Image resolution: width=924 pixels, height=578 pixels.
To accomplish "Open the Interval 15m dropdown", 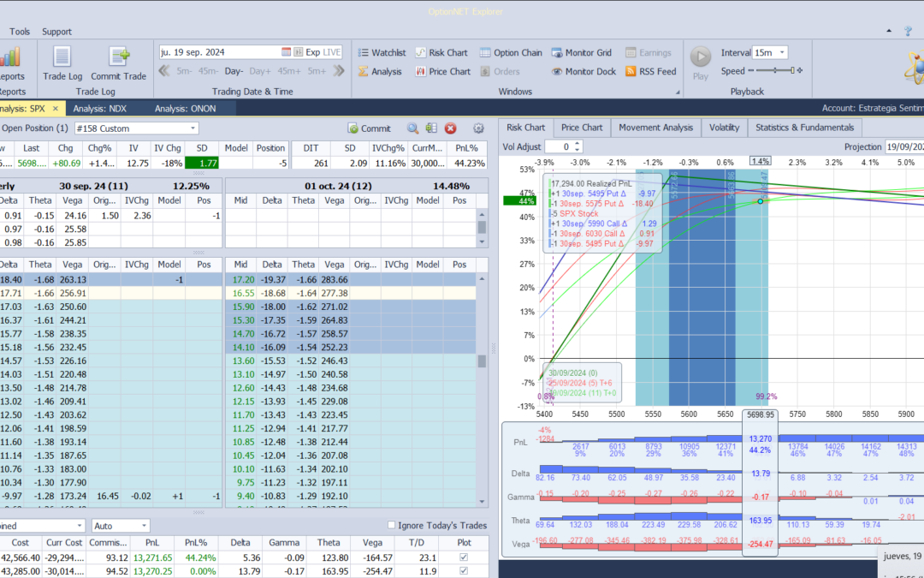I will [x=783, y=52].
